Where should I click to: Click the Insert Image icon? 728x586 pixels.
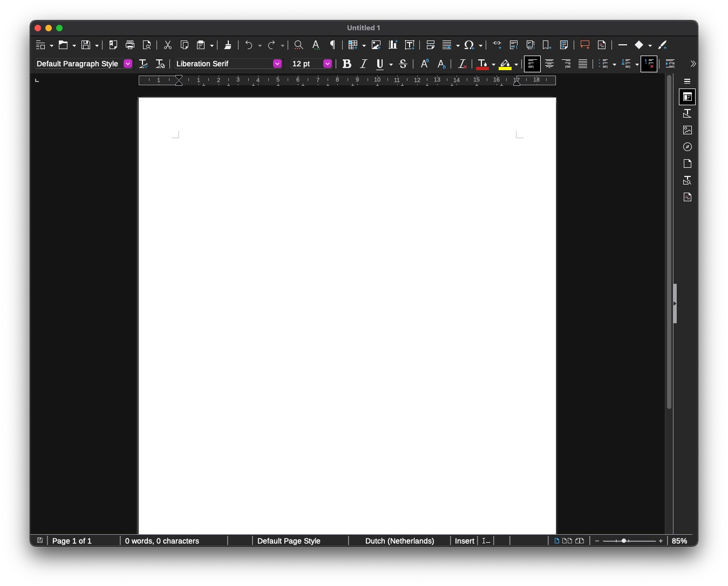[x=376, y=45]
